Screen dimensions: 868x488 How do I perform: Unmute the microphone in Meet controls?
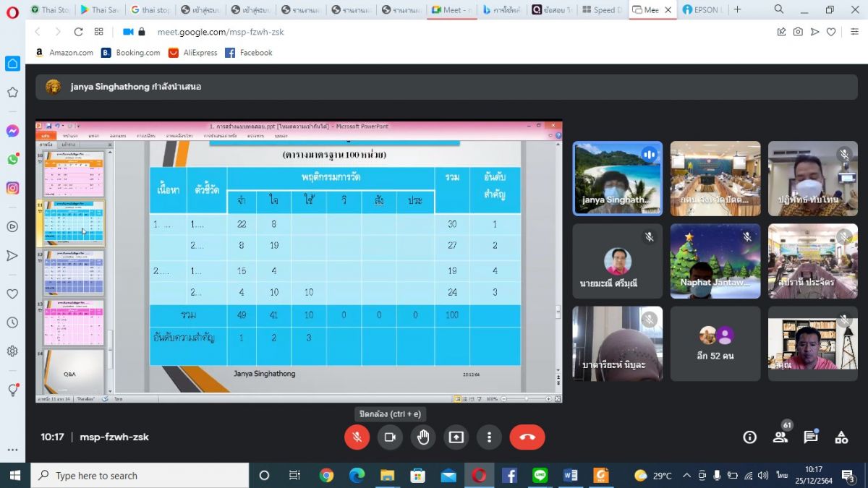[357, 437]
